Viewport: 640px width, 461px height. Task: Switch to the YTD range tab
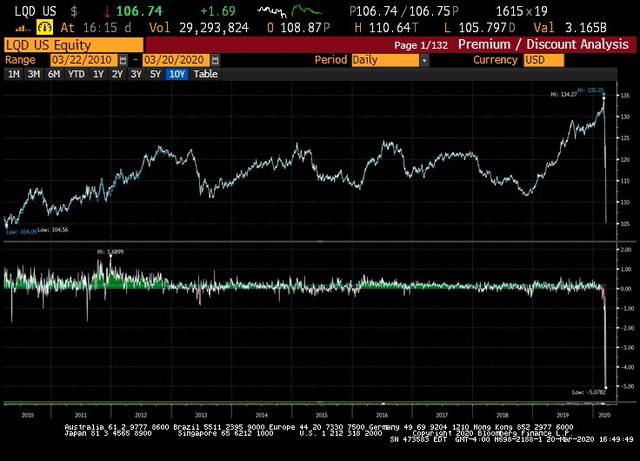(x=74, y=74)
